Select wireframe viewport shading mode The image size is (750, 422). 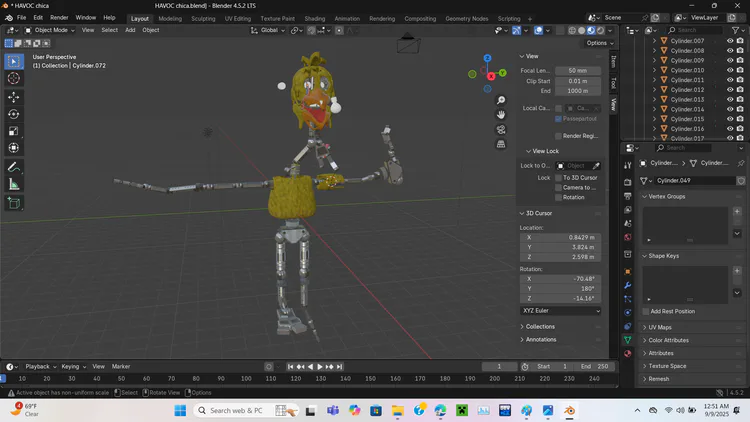[572, 30]
